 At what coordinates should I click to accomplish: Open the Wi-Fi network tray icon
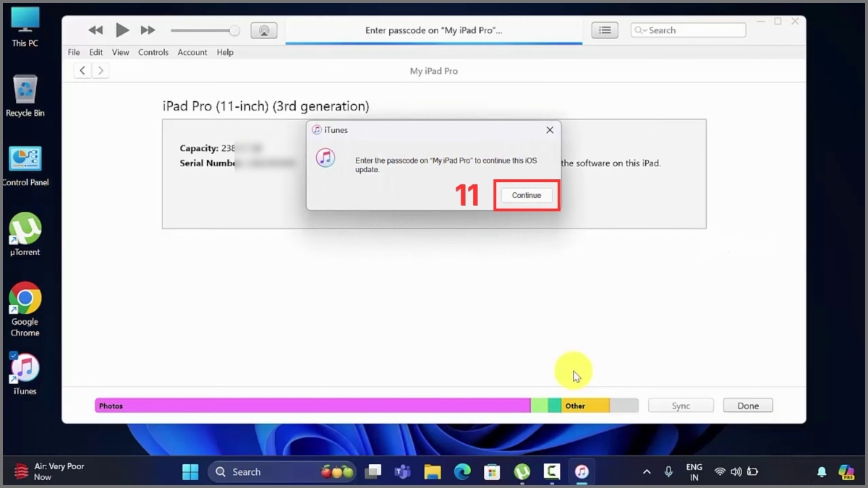[720, 472]
